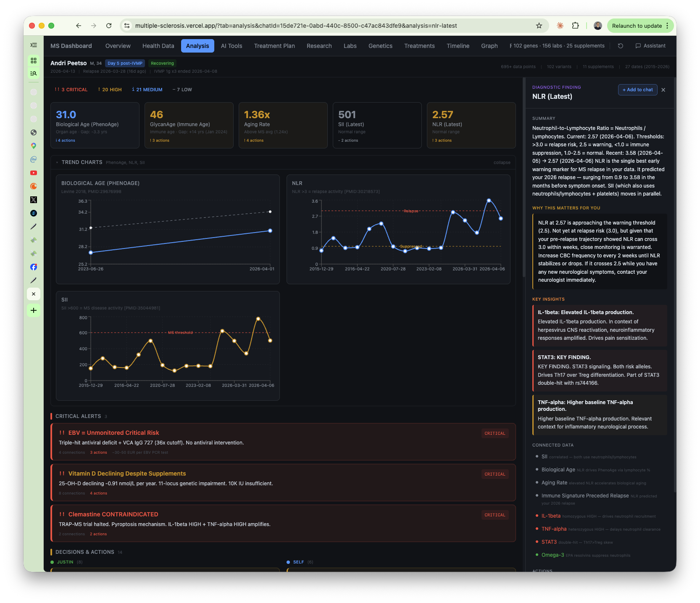The image size is (700, 603).
Task: Open the Assistant chat panel
Action: pos(650,46)
